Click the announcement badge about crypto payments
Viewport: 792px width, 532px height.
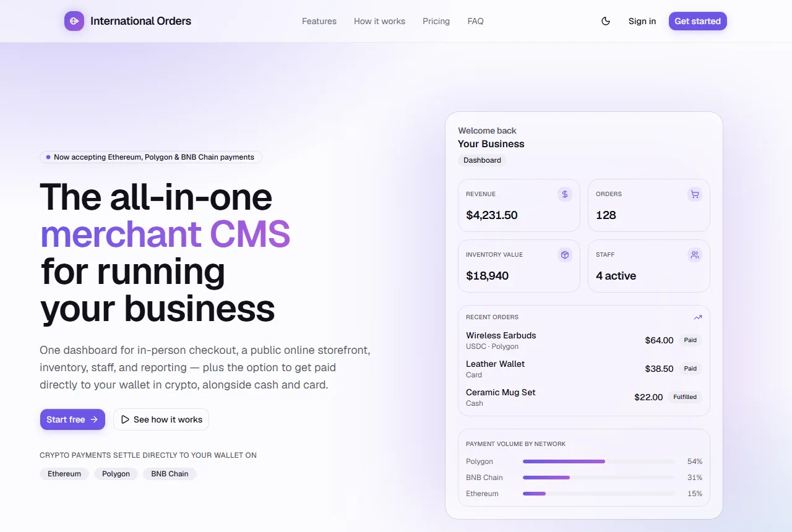point(151,157)
